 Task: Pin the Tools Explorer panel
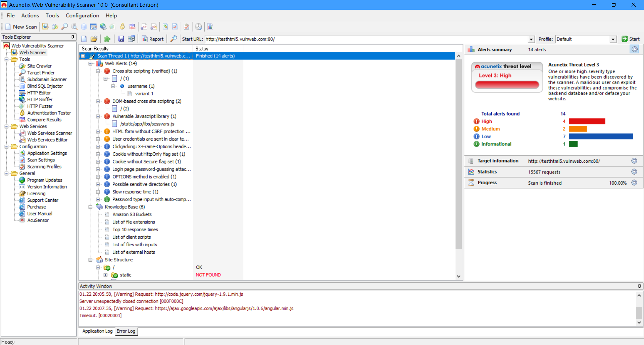[72, 37]
